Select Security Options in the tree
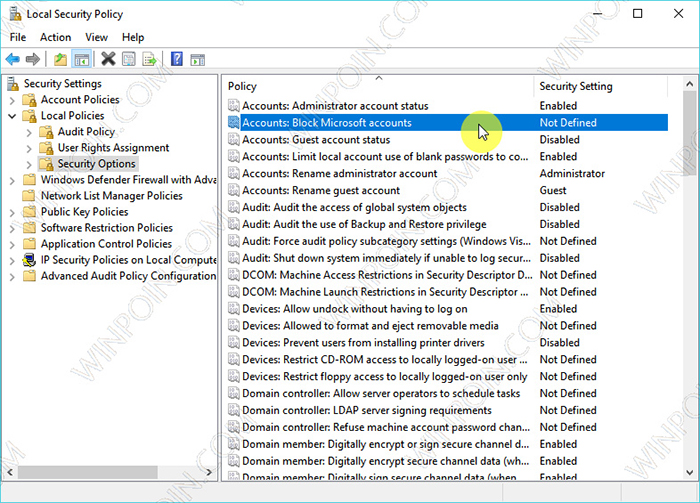The image size is (700, 503). coord(96,164)
